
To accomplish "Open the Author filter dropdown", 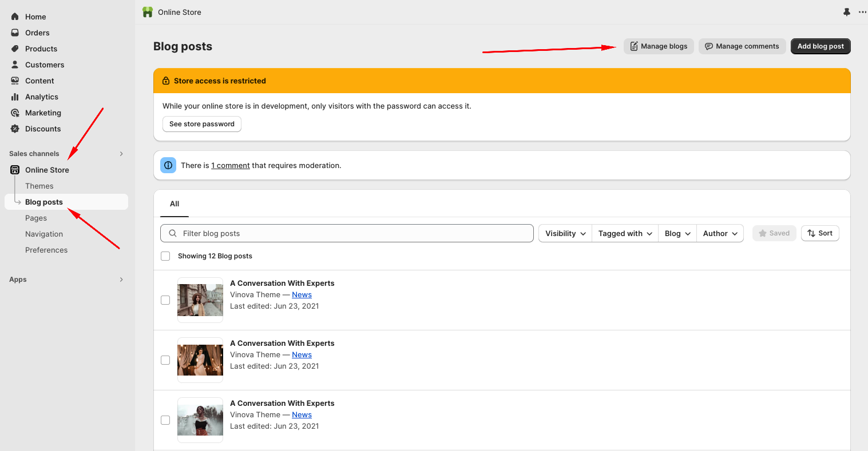I will point(720,233).
